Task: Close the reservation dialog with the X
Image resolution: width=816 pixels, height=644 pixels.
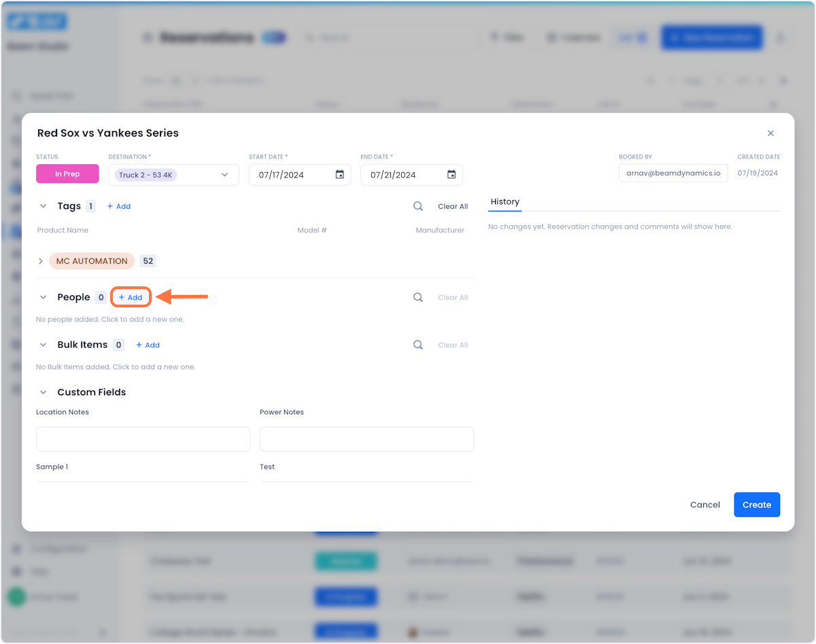Action: click(770, 133)
